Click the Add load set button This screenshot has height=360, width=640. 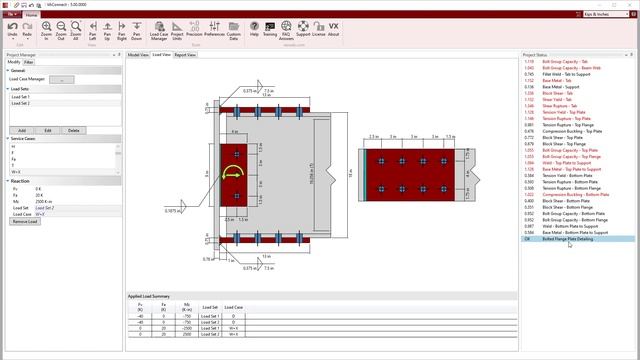tap(22, 131)
